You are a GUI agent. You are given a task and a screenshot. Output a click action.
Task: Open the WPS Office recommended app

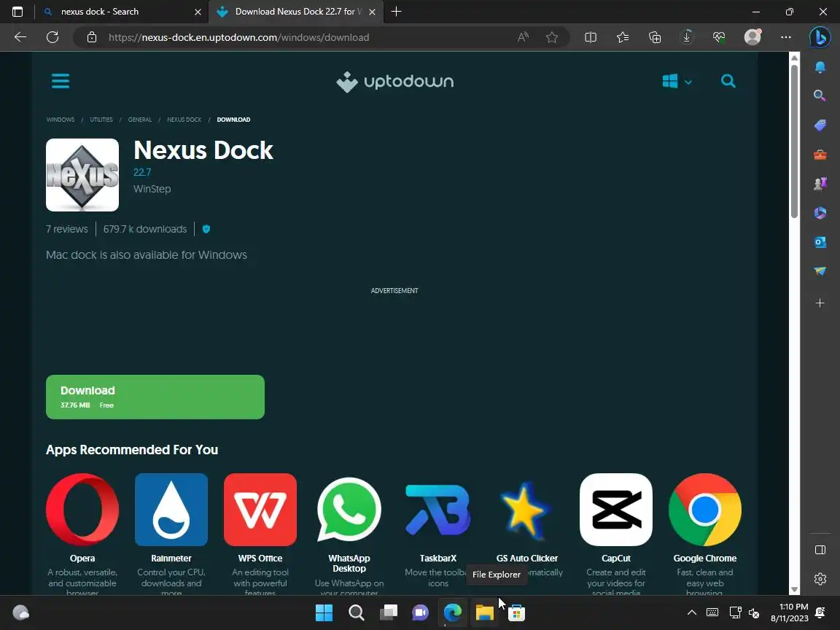[x=260, y=510]
